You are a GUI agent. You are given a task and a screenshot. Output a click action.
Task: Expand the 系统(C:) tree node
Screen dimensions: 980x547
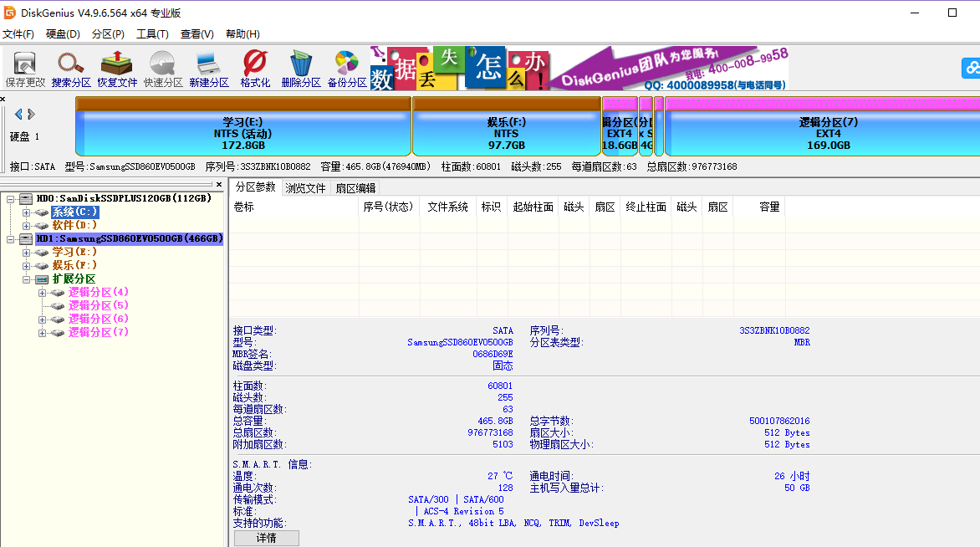(27, 213)
